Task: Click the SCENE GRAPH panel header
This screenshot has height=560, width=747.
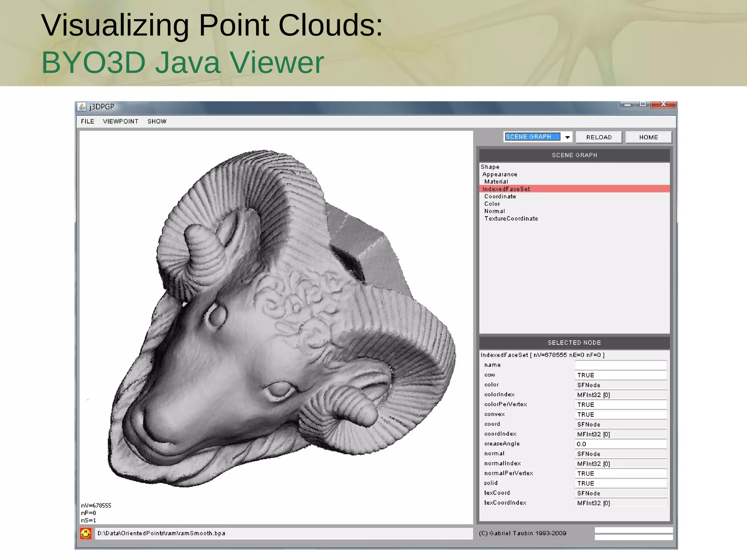Action: [x=574, y=155]
